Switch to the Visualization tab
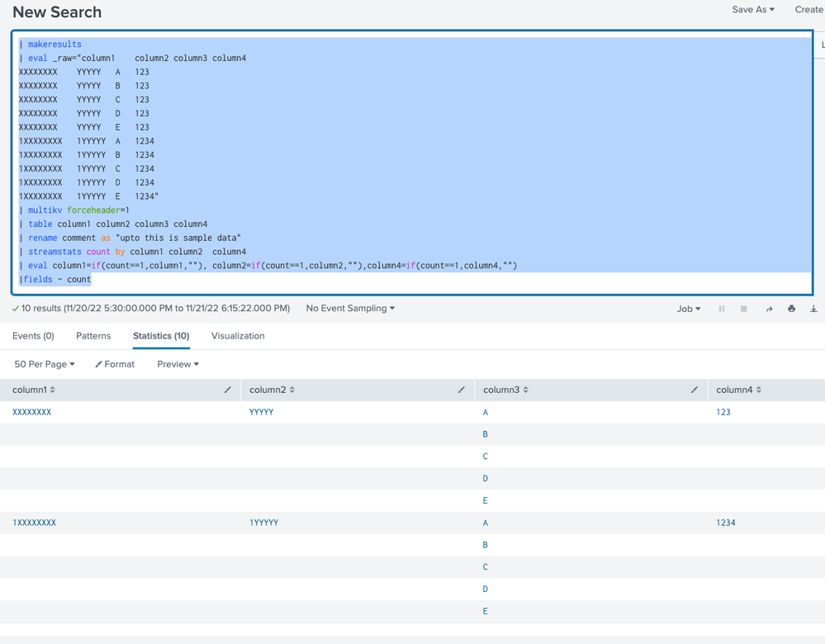 [238, 336]
